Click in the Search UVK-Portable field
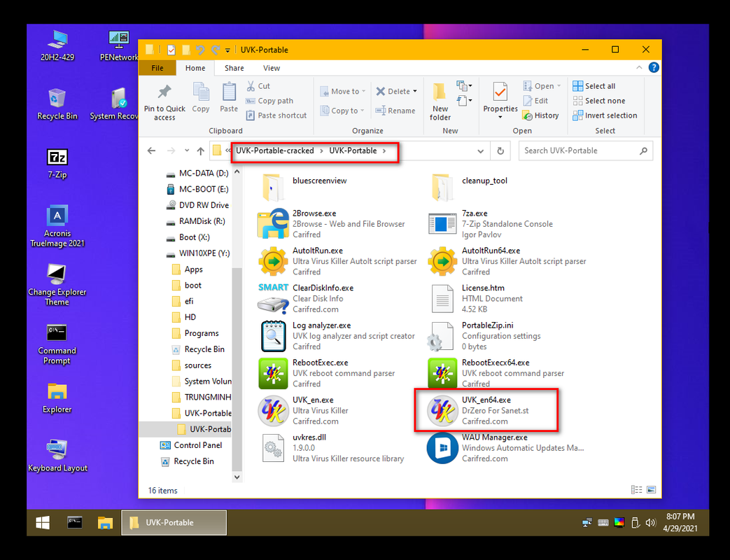Screen dimensions: 730x560 click(x=586, y=150)
